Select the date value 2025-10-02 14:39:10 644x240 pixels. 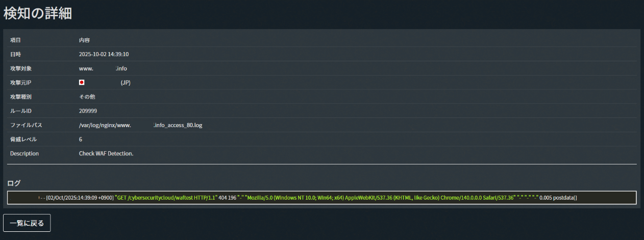(x=104, y=54)
